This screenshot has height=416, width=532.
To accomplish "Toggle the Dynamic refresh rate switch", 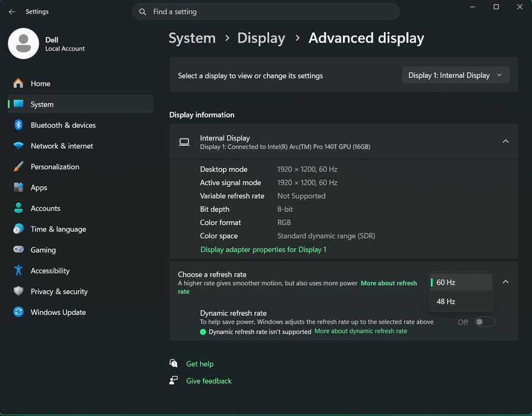I will click(x=484, y=322).
